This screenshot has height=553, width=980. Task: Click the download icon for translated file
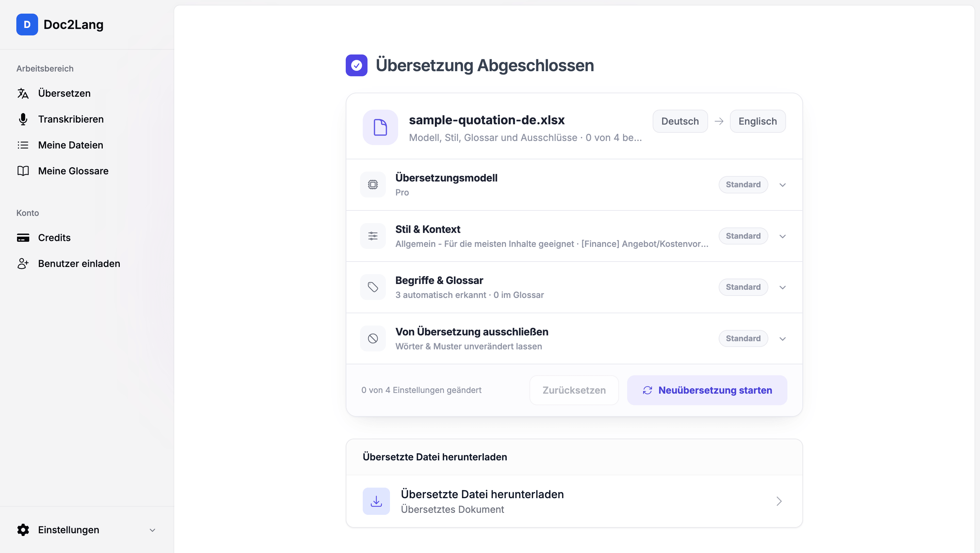pyautogui.click(x=376, y=501)
